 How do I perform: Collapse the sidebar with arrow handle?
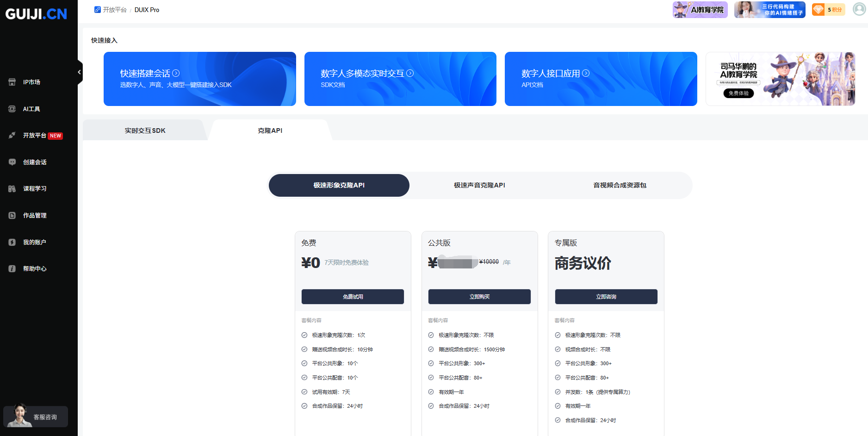tap(80, 72)
